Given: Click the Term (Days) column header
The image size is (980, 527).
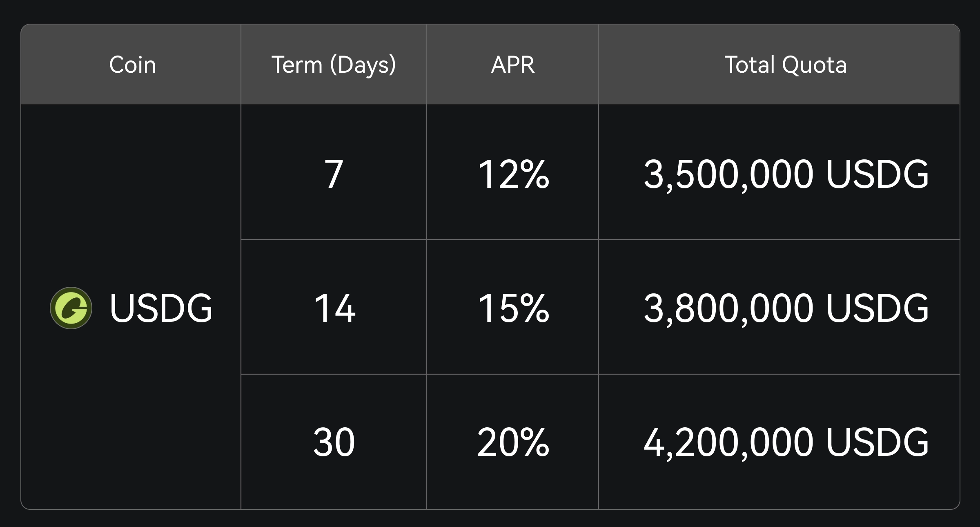Looking at the screenshot, I should 334,65.
